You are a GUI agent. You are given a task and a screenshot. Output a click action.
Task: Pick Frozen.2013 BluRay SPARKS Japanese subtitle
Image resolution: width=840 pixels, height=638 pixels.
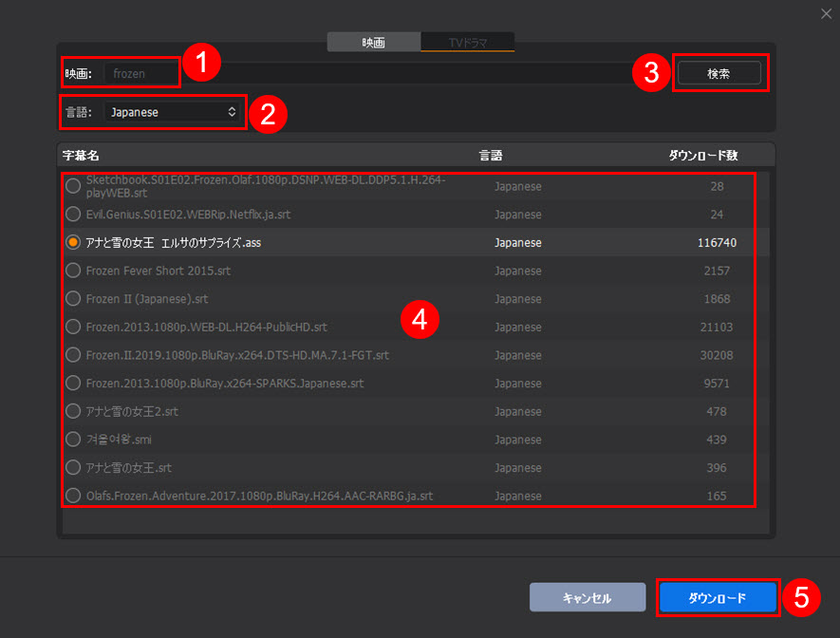73,384
